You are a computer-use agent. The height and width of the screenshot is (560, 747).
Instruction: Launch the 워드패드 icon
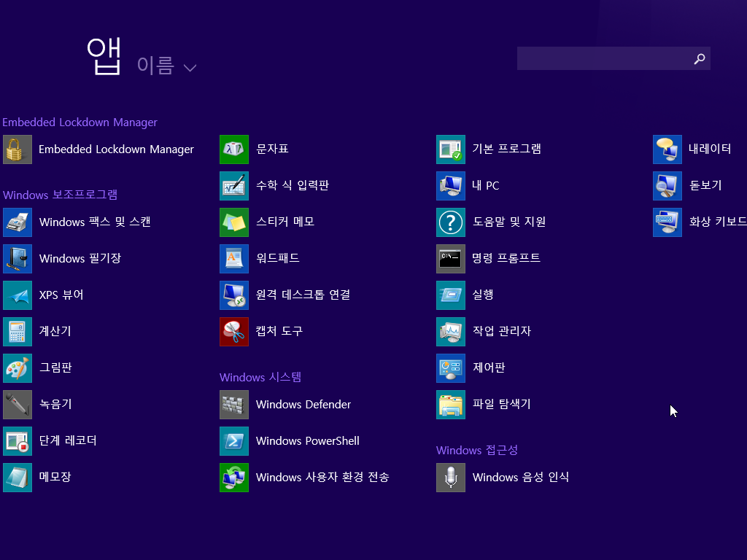point(234,259)
